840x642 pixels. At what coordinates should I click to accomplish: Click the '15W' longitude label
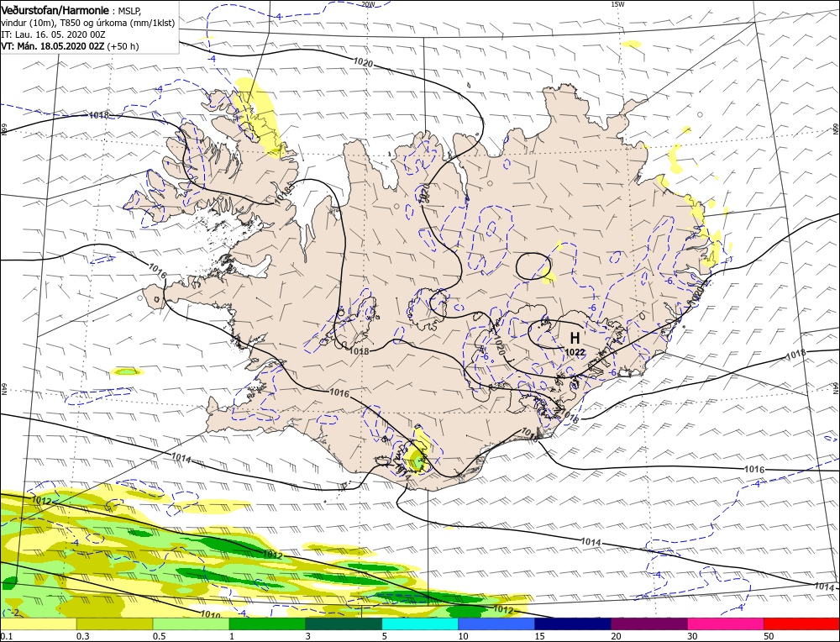(617, 4)
